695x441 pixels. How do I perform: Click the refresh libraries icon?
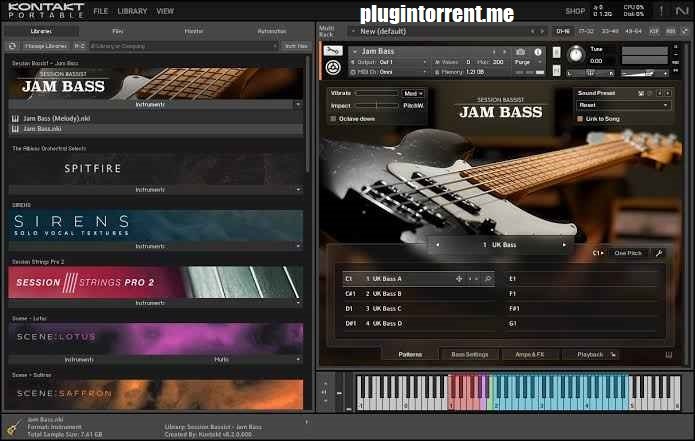pyautogui.click(x=12, y=46)
